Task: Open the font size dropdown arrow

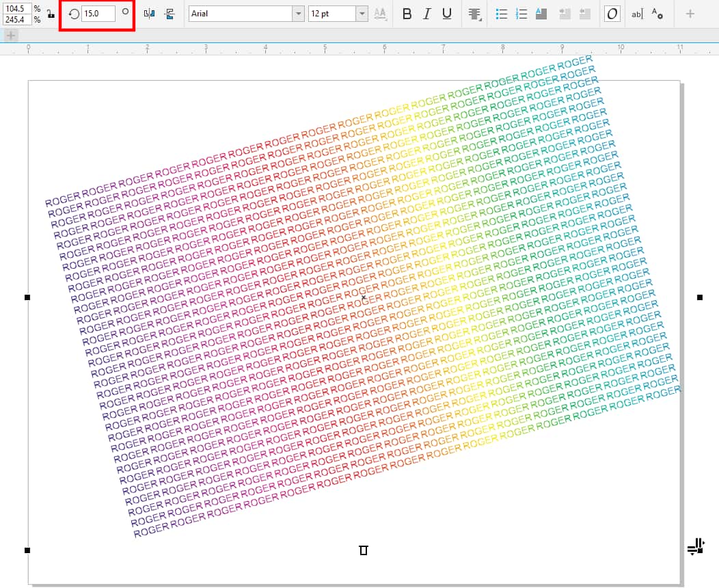Action: 362,13
